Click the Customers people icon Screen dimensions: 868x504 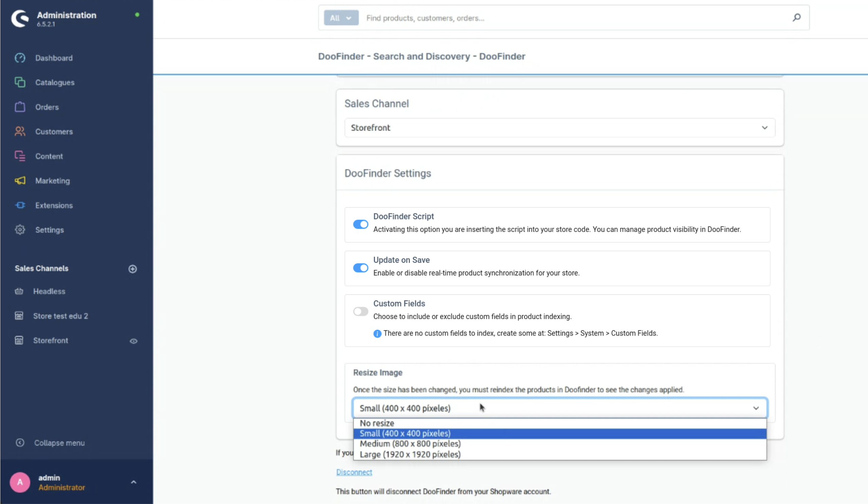[x=20, y=131]
